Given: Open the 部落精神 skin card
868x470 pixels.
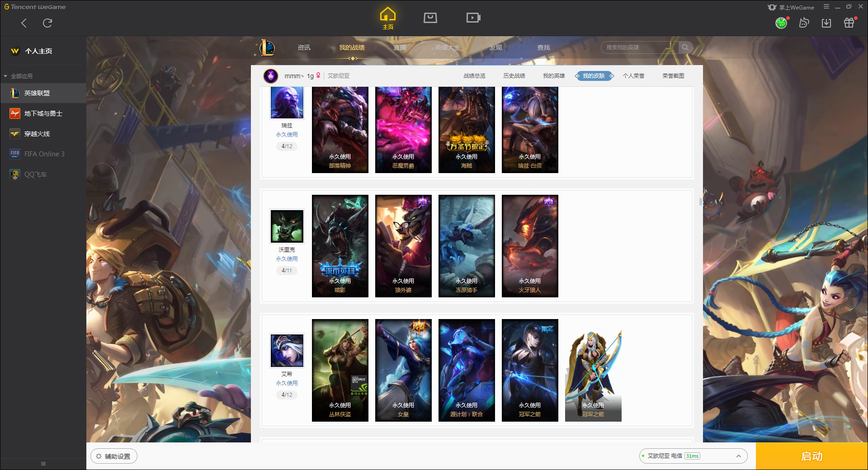Looking at the screenshot, I should pos(340,130).
